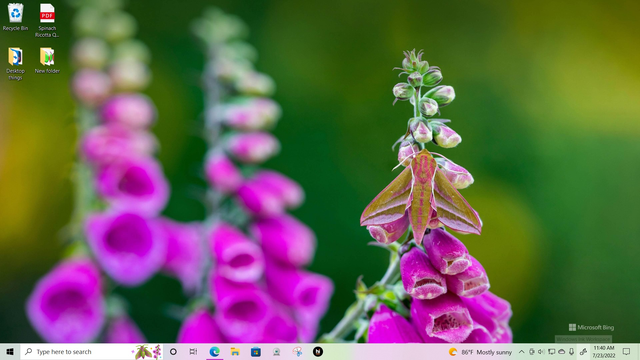This screenshot has height=360, width=640.
Task: Open the clock and calendar flyout
Action: tap(604, 351)
